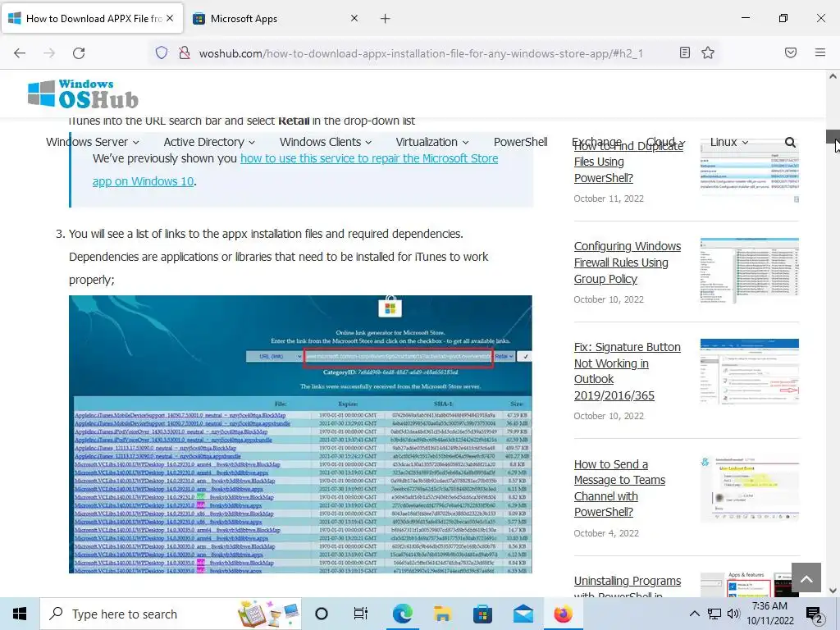Launch Microsoft Edge from taskbar
Viewport: 840px width, 630px height.
[x=402, y=614]
